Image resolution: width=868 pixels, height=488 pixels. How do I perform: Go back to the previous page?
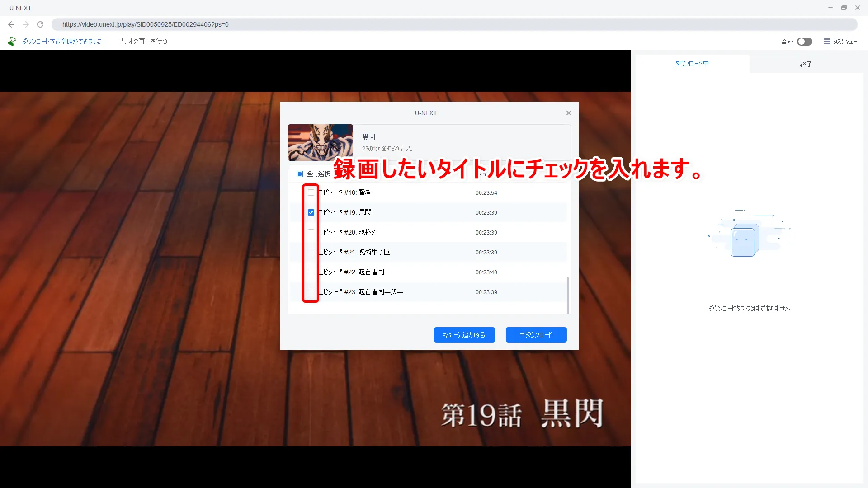tap(11, 24)
